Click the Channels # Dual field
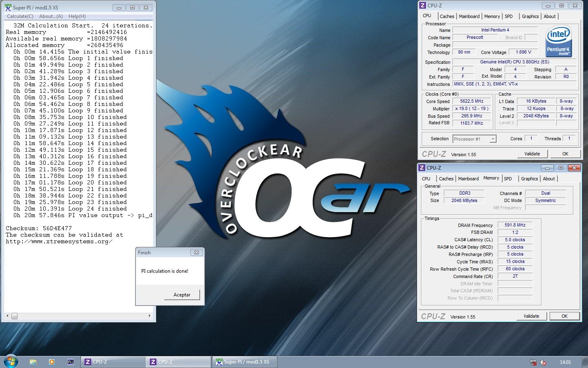 tap(546, 193)
